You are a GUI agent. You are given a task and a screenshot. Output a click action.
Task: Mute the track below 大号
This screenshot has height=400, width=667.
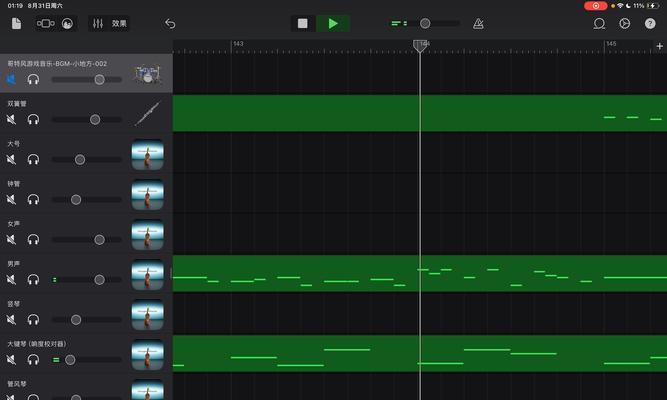coord(11,199)
